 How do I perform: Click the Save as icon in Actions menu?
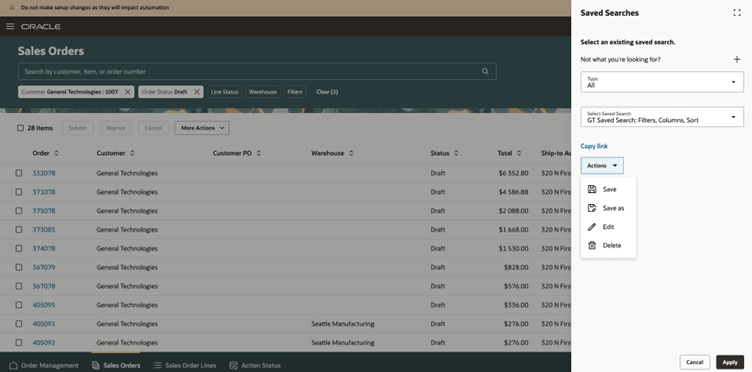[592, 208]
